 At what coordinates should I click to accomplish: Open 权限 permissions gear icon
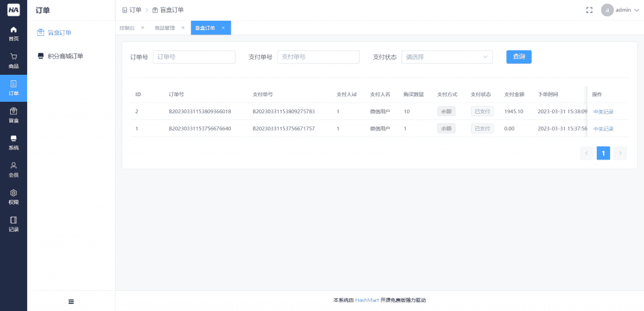[x=13, y=197]
